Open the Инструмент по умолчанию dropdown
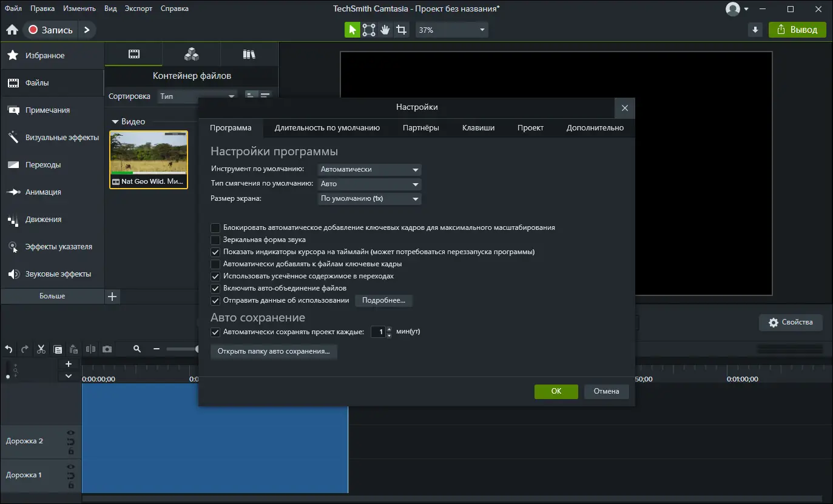The height and width of the screenshot is (504, 833). click(369, 170)
